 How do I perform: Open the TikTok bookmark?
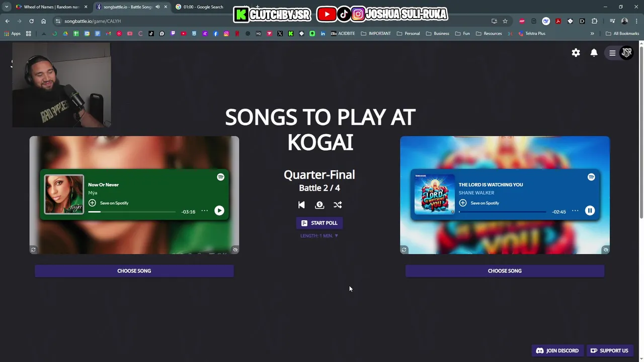click(151, 34)
